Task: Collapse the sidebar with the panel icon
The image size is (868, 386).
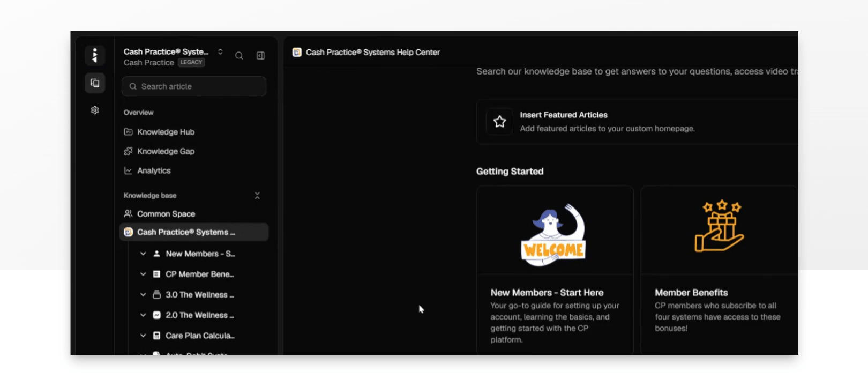Action: pos(260,56)
